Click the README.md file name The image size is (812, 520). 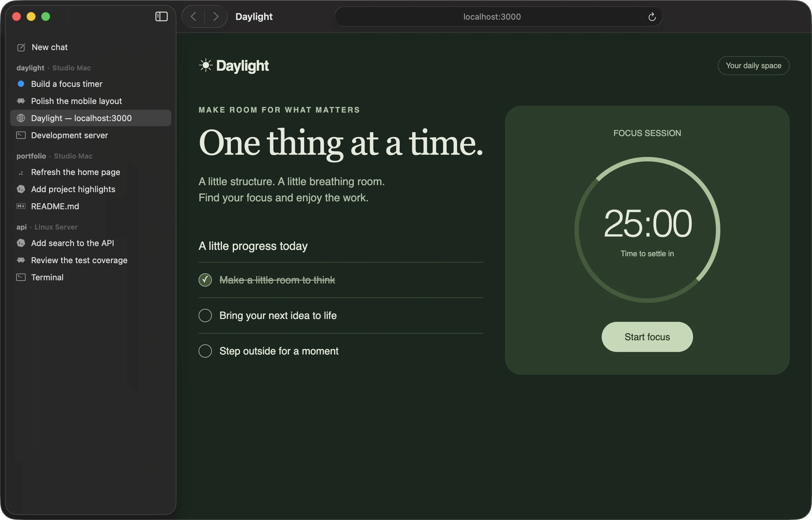pos(55,206)
